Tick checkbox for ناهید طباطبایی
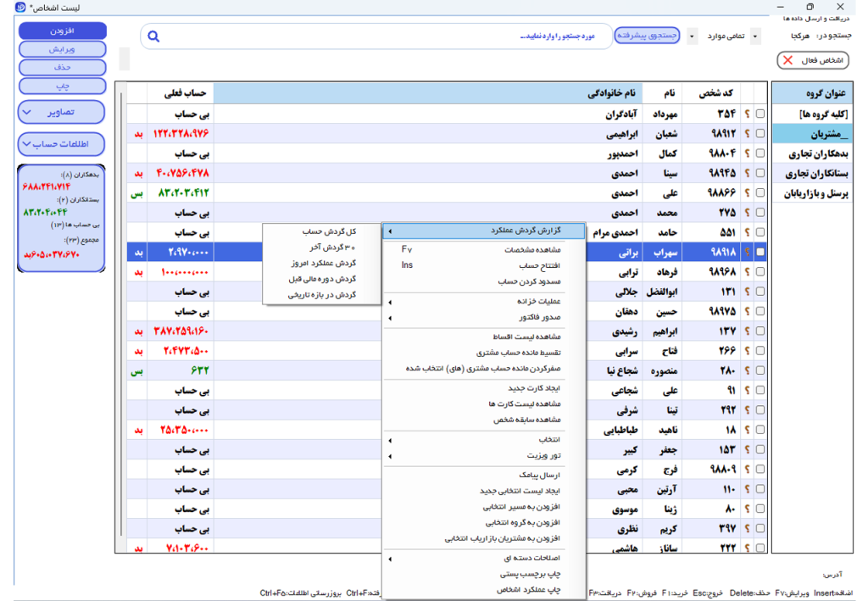The width and height of the screenshot is (868, 601). point(760,430)
